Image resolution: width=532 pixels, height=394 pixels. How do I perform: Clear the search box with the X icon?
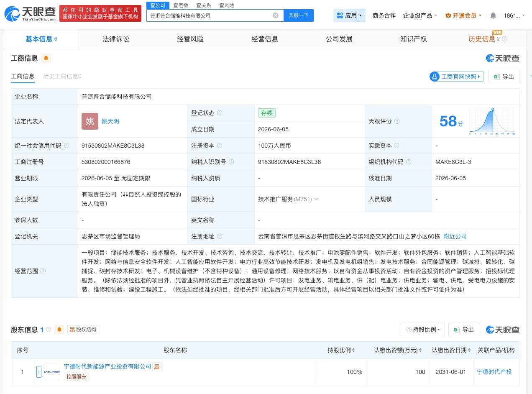(x=276, y=15)
